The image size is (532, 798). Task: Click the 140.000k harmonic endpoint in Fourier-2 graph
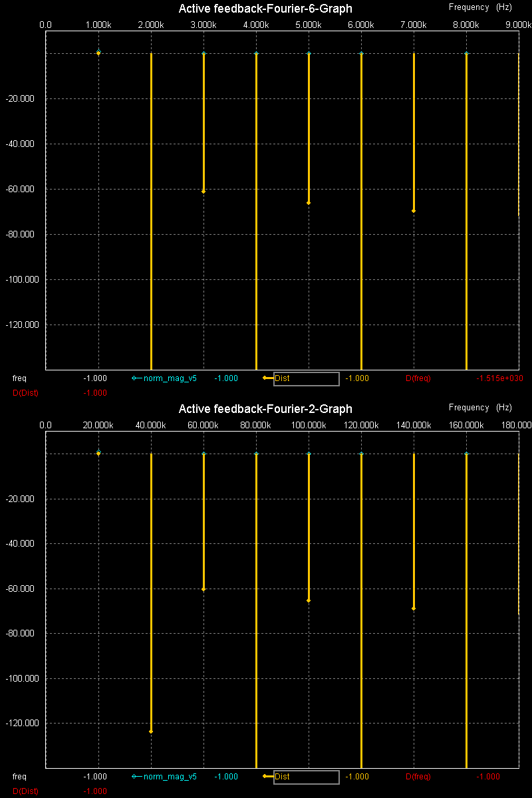[414, 608]
